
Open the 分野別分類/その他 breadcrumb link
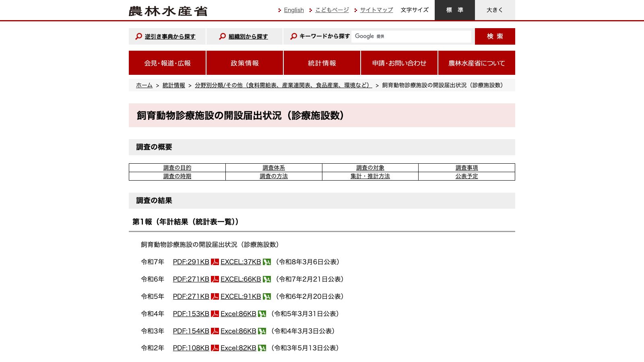[x=283, y=85]
